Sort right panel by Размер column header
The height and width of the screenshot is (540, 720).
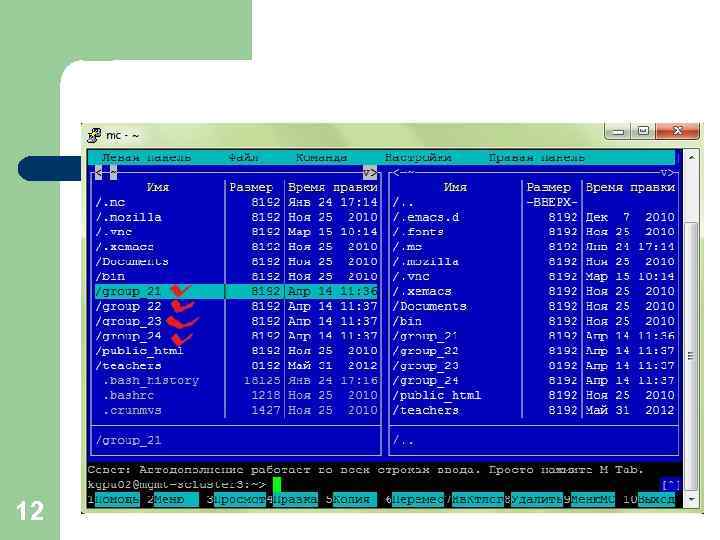pos(548,187)
